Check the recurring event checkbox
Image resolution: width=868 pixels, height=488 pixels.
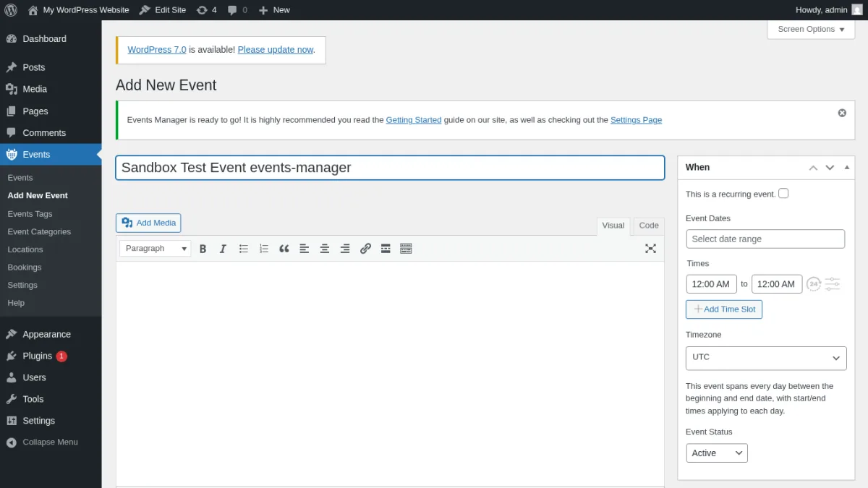point(783,193)
